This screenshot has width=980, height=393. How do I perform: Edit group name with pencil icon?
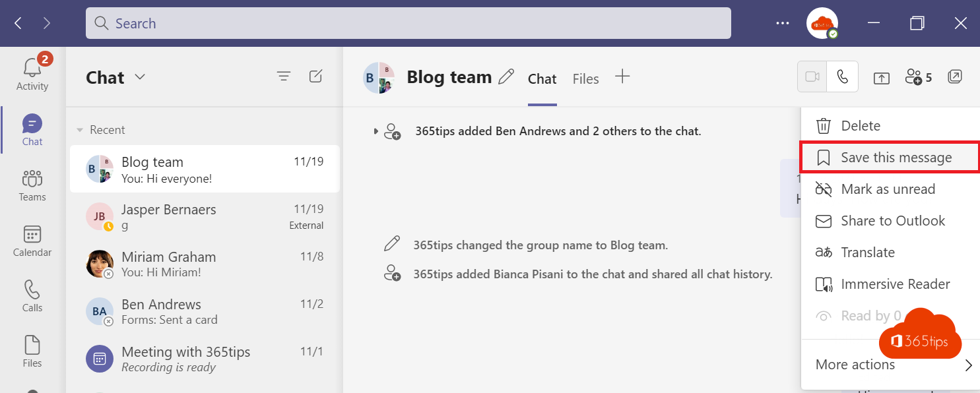point(506,77)
